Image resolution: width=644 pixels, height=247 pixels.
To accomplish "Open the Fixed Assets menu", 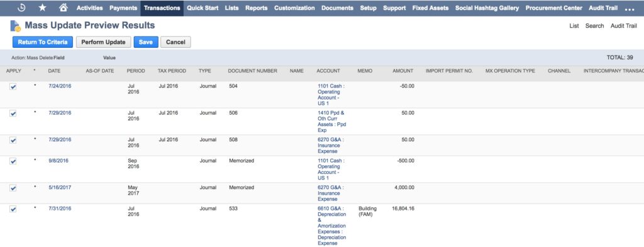I will (430, 8).
